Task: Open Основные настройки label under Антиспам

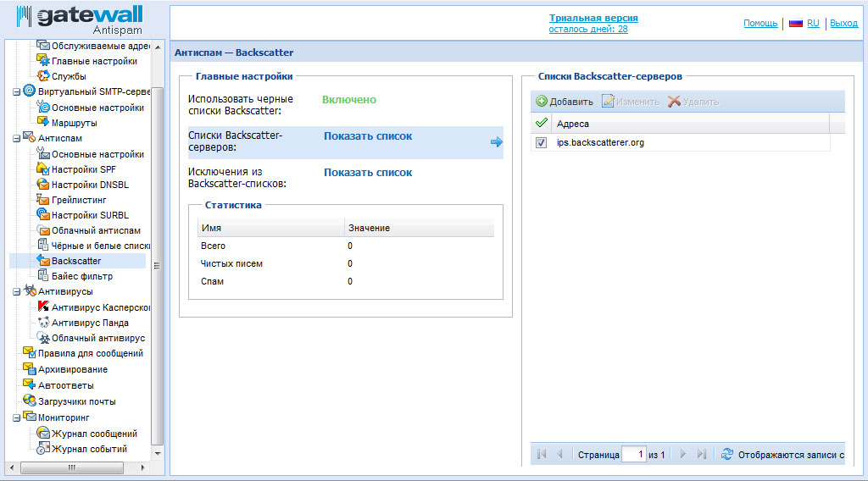Action: [97, 154]
